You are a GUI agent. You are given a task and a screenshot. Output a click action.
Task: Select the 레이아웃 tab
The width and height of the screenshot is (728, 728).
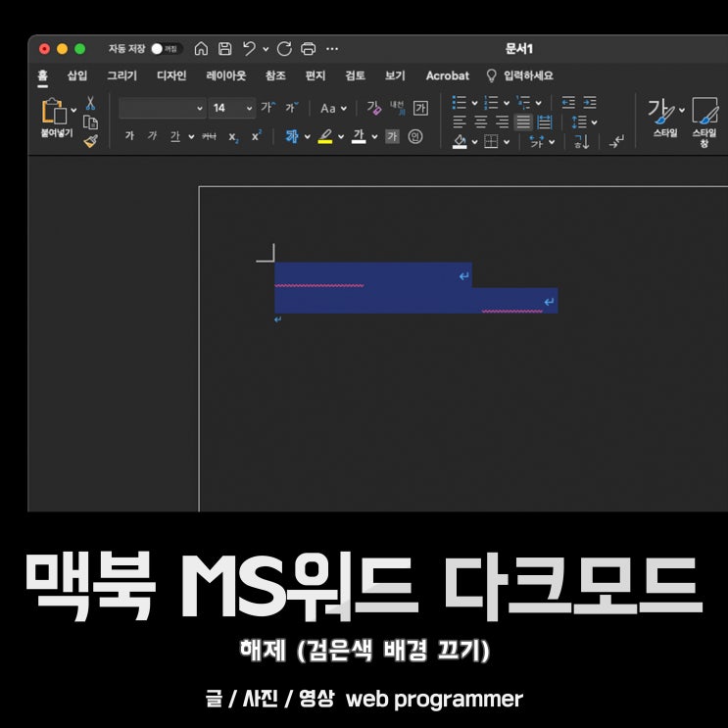(225, 75)
